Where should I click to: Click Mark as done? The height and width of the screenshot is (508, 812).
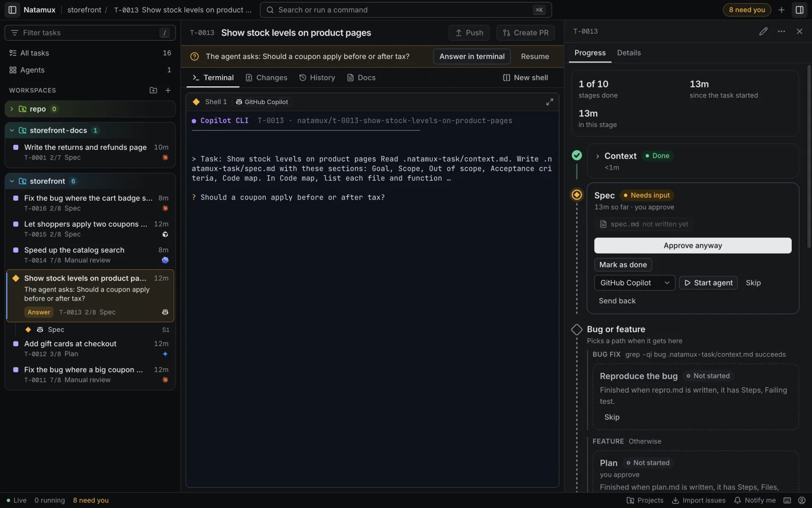623,265
